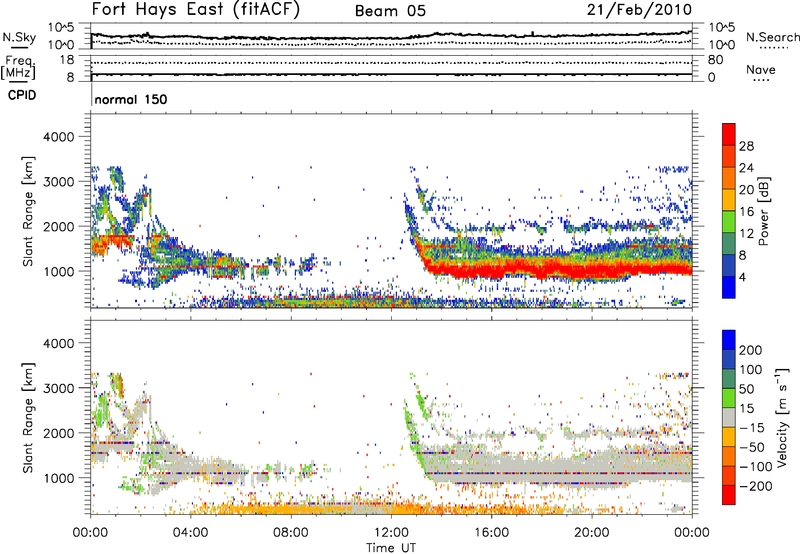Click the 'Freq. [MHz]' label

point(19,67)
